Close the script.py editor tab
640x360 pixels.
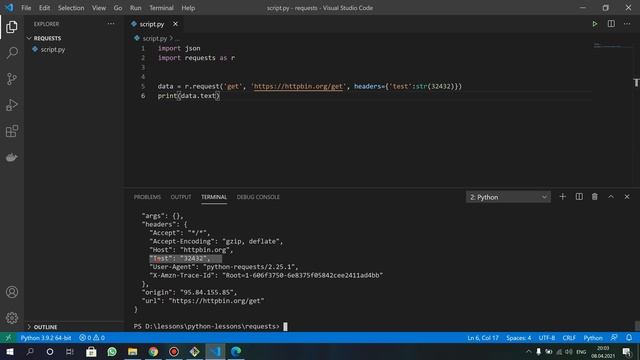(x=175, y=24)
